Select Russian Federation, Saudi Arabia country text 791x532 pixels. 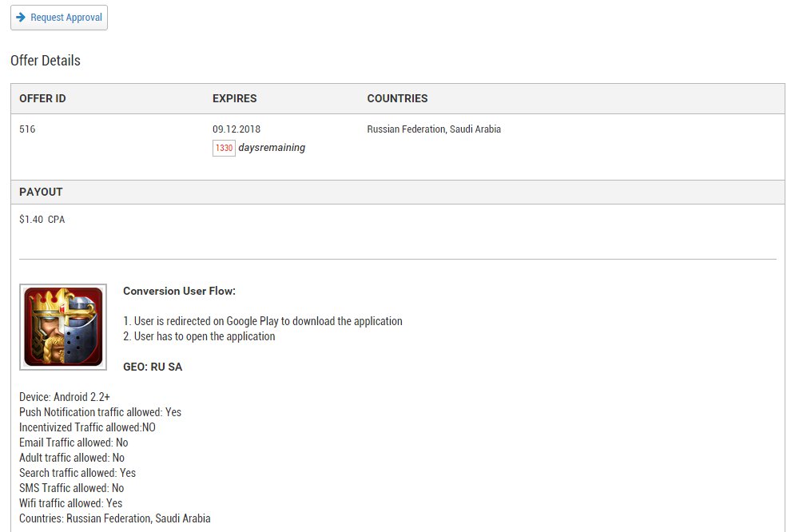pos(434,129)
